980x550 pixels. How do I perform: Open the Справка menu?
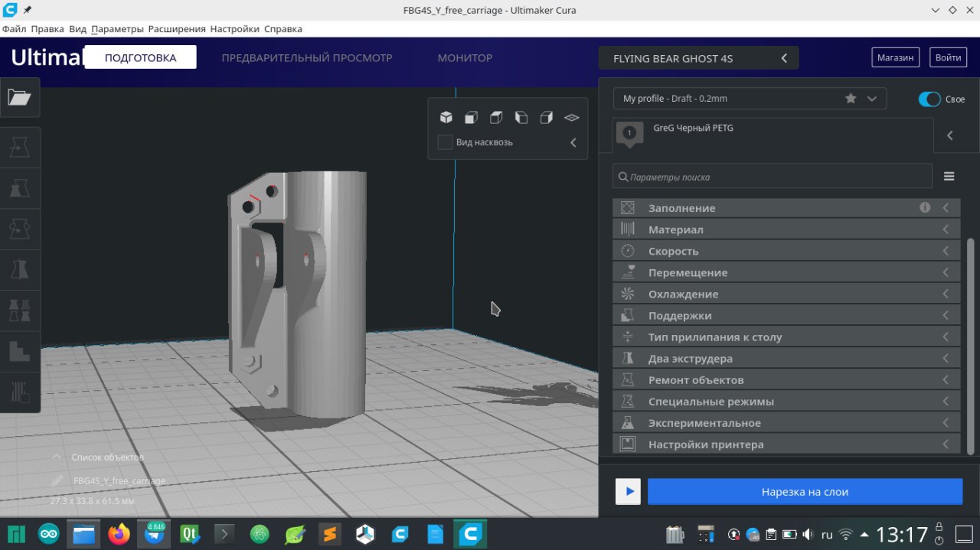click(283, 29)
